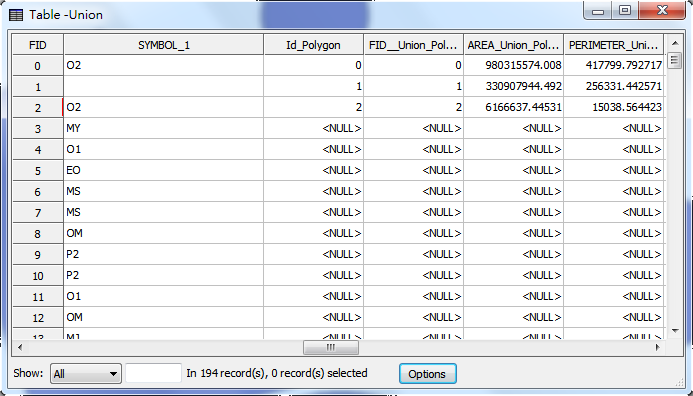The width and height of the screenshot is (693, 396).
Task: Open the Show dropdown set to All
Action: tap(86, 374)
